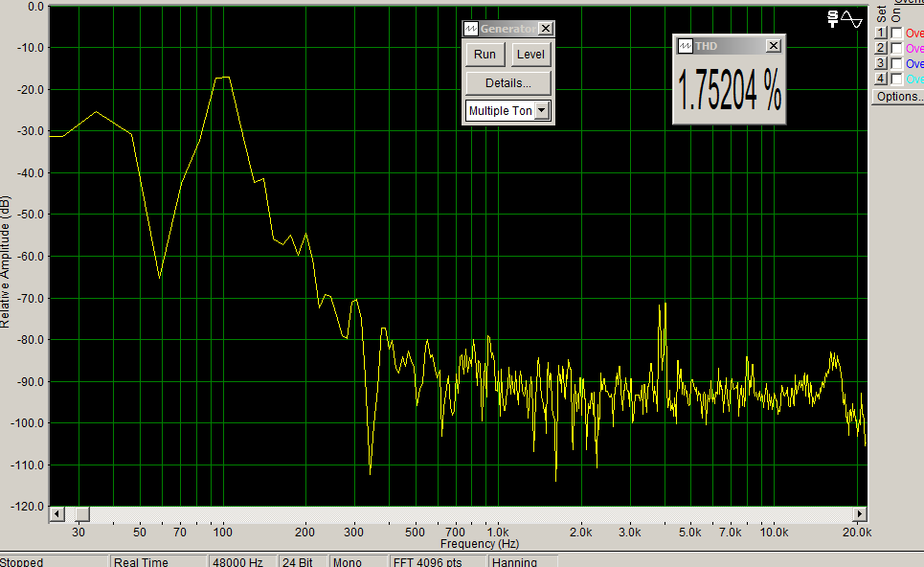Enable overlay 2 checkbox
This screenshot has height=567, width=924.
pyautogui.click(x=897, y=48)
